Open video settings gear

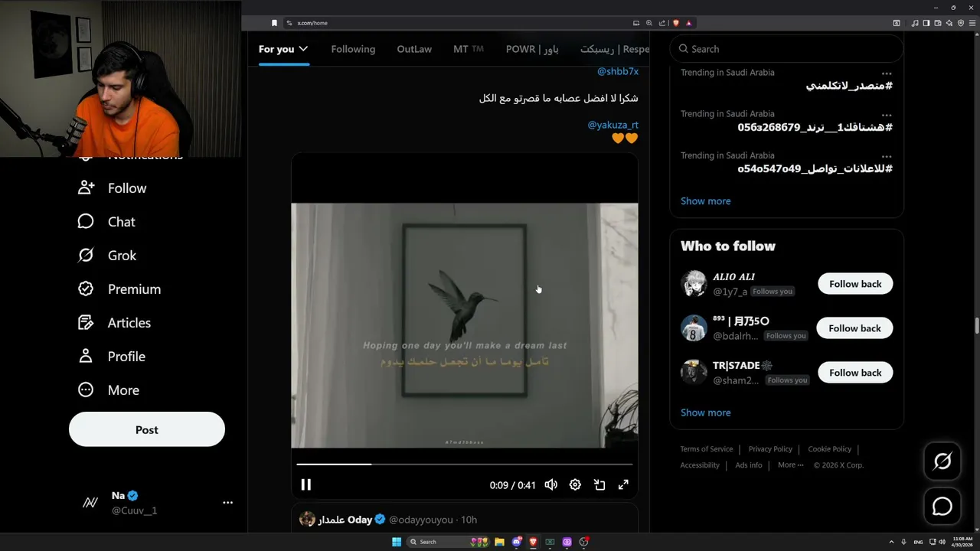pos(575,484)
